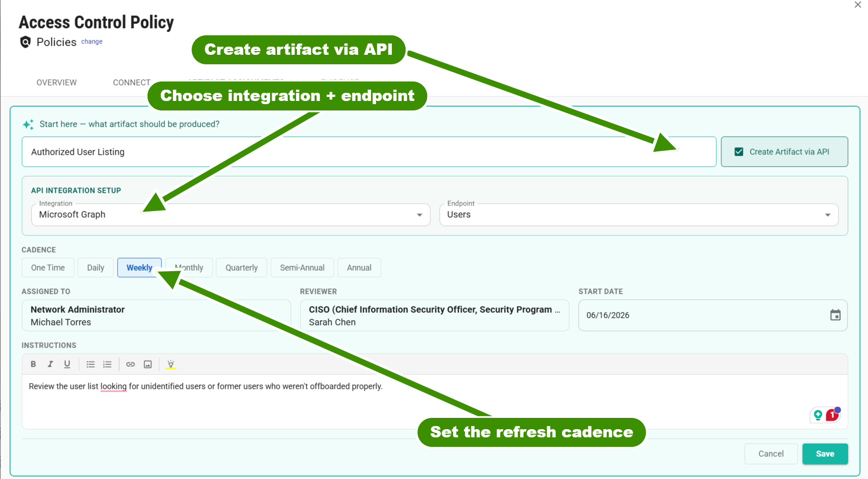Switch to the Overview tab

pos(57,82)
